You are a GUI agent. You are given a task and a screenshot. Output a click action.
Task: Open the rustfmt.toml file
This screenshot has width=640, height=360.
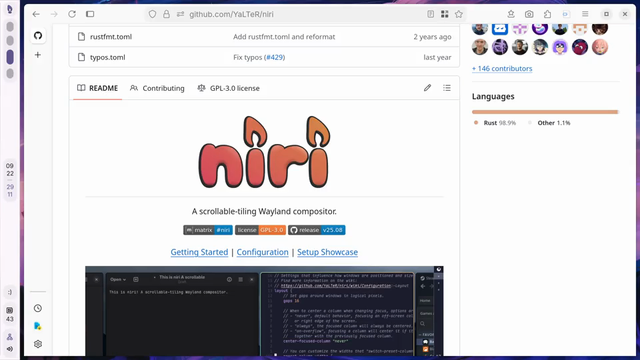111,37
